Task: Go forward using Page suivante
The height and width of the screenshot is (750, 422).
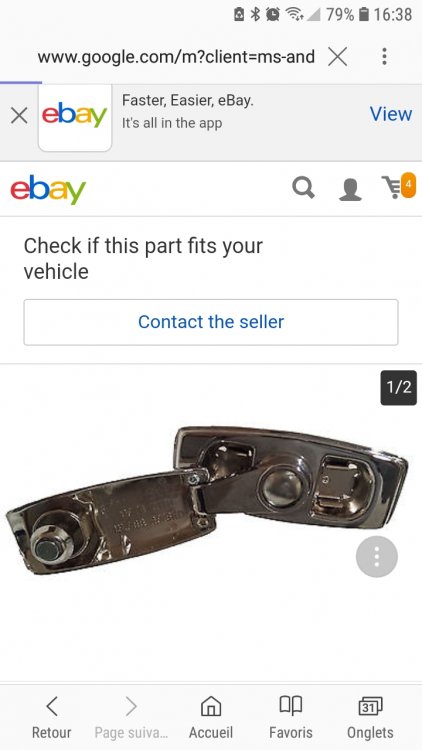Action: click(131, 717)
